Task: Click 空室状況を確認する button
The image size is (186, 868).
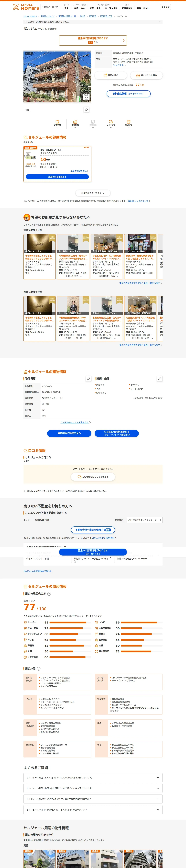Action: click(57, 176)
